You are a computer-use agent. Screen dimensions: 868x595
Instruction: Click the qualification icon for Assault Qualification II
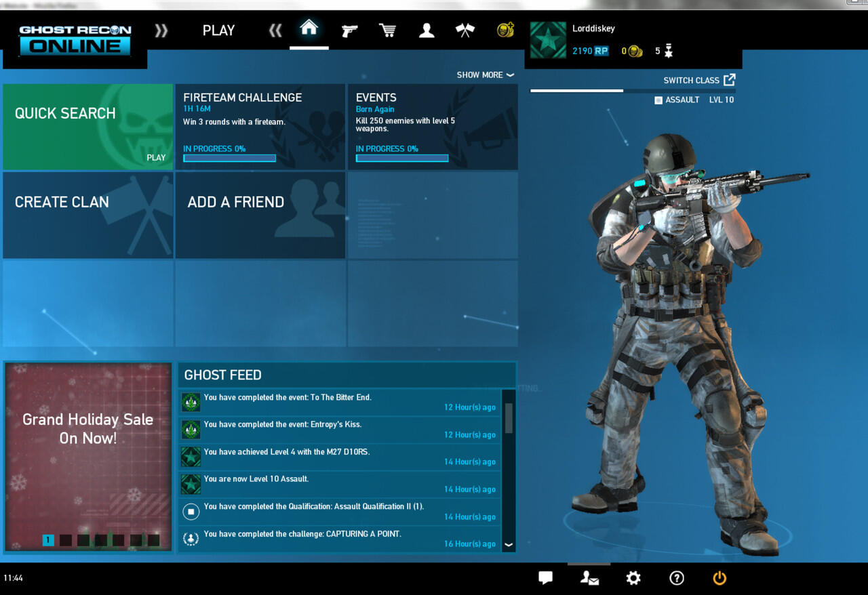(191, 512)
